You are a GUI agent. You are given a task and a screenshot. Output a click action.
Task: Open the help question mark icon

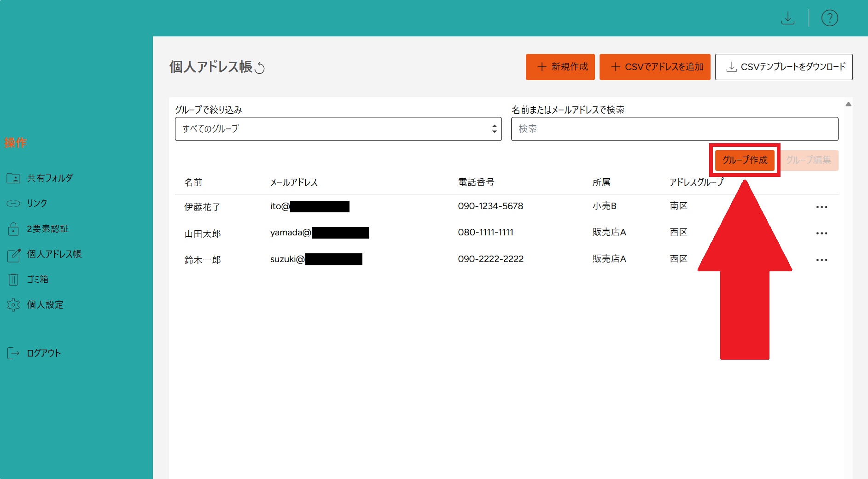(830, 18)
